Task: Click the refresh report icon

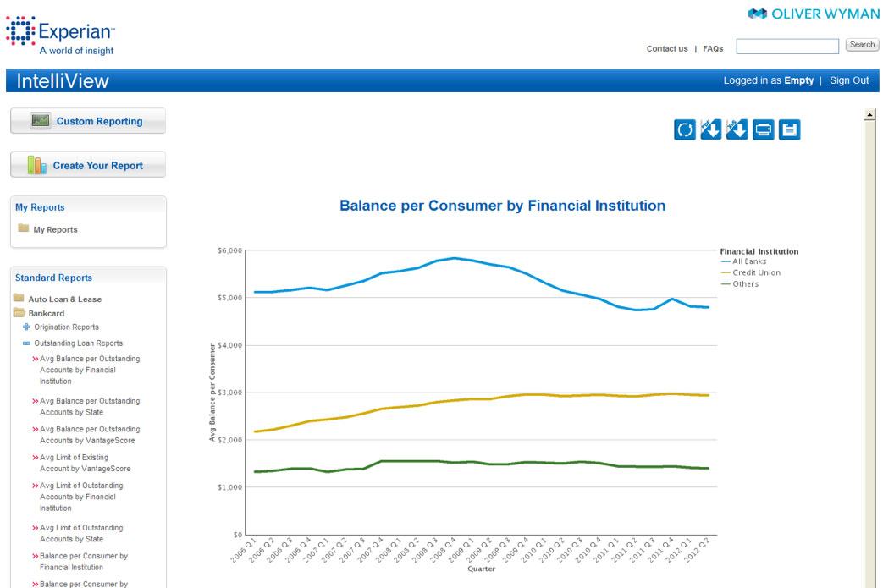Action: point(685,129)
